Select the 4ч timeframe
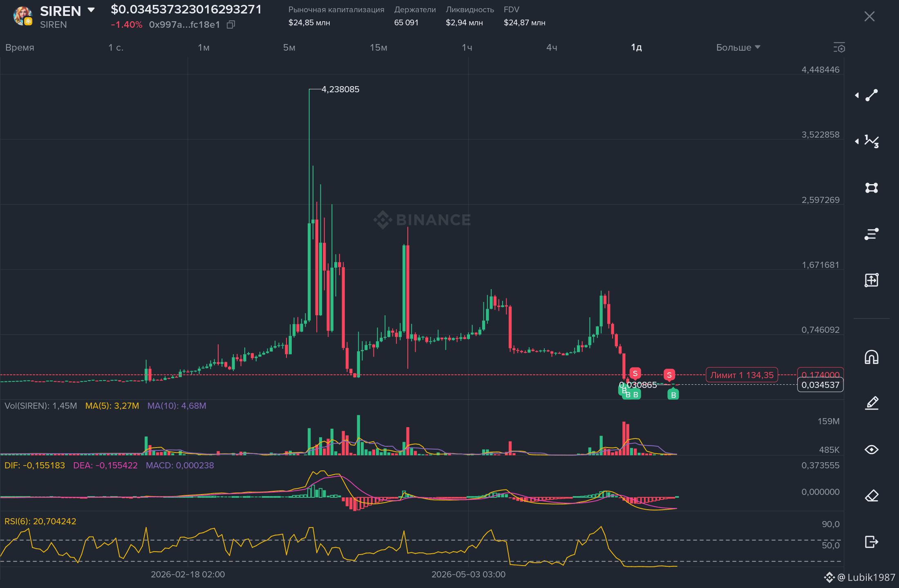Screen dimensions: 899x588 tap(552, 47)
